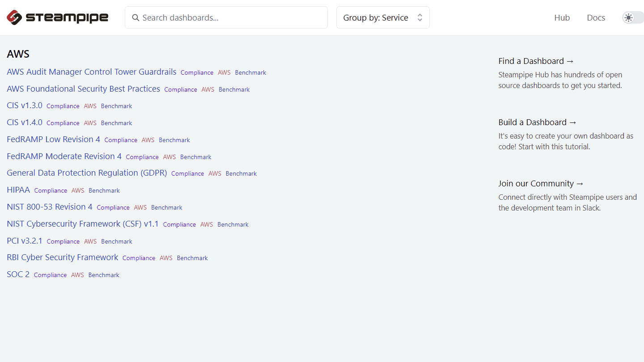644x362 pixels.
Task: Open the FedRAMP Moderate Revision 4 dashboard
Action: 64,156
